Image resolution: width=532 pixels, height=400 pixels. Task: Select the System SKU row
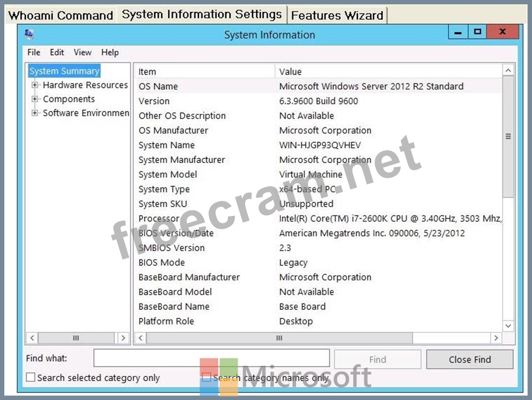(x=318, y=203)
